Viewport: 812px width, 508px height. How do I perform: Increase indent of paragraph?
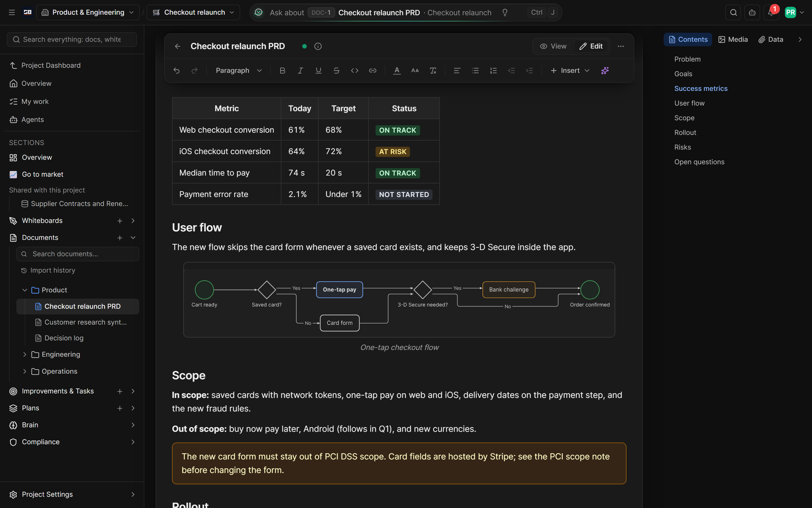coord(529,71)
